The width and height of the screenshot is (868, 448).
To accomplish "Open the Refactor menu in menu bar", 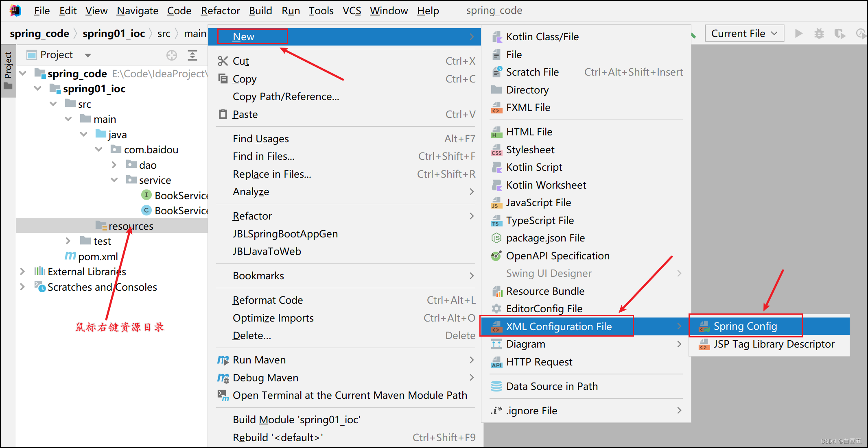I will coord(220,11).
